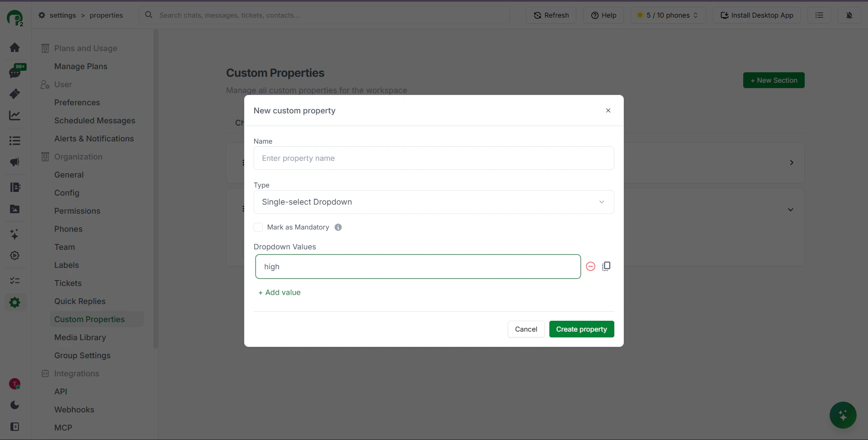Open Tickets settings

(68, 283)
